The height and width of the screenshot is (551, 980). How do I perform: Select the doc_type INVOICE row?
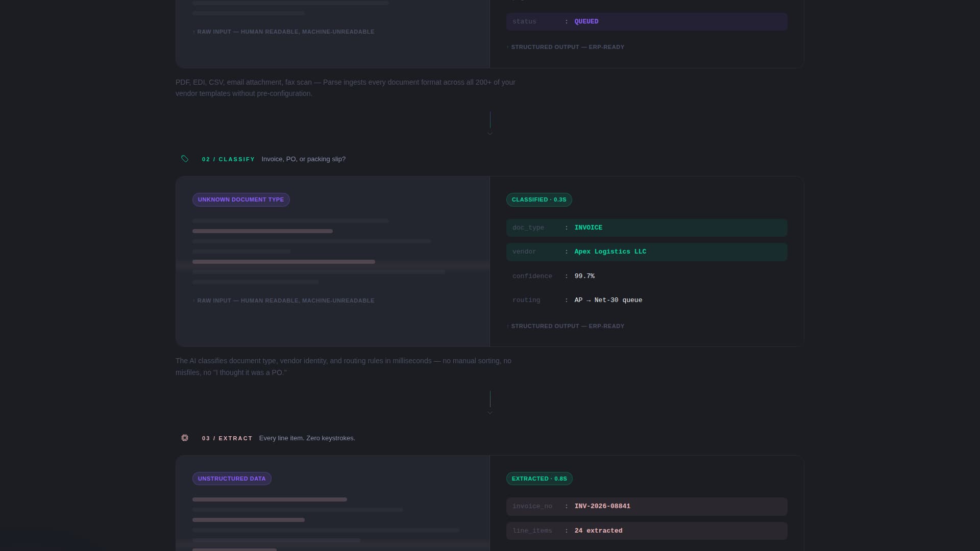click(x=647, y=228)
